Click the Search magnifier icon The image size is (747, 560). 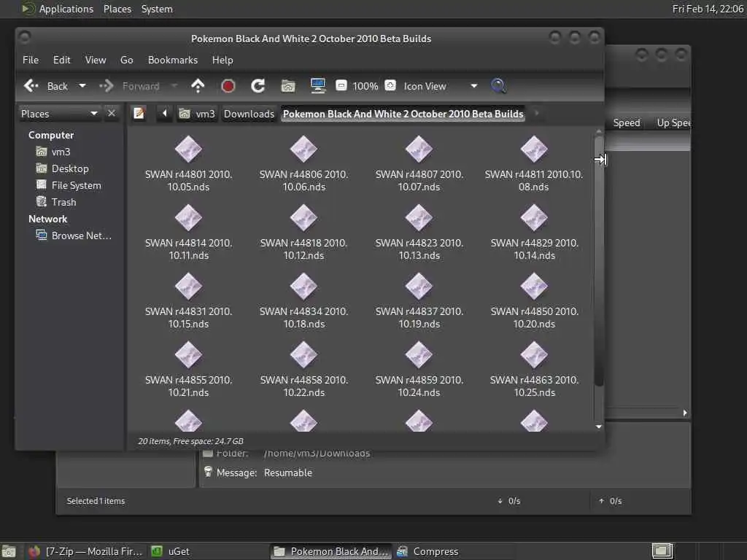click(x=498, y=86)
